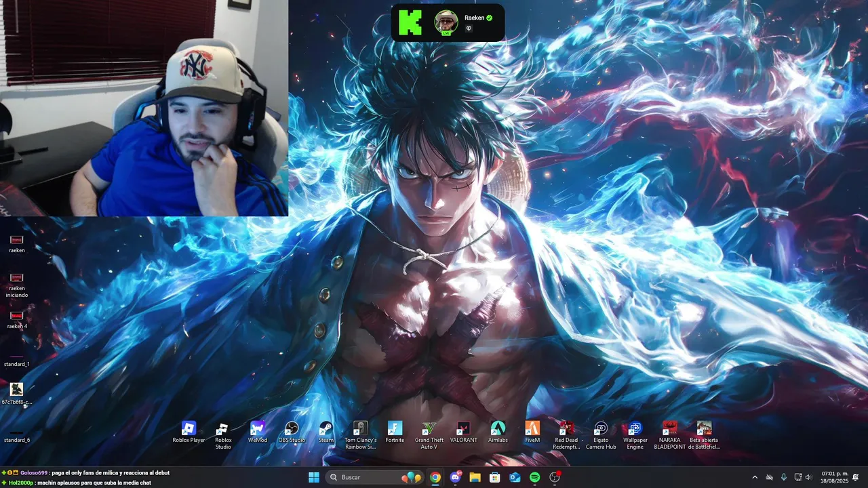
Task: Open the notification bell in the tray
Action: tap(856, 477)
